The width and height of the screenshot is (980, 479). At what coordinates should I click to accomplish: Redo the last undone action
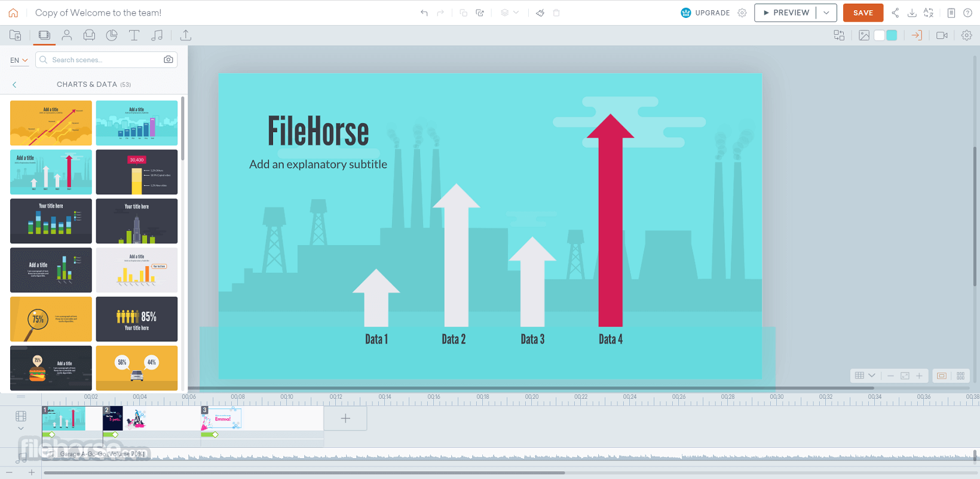(440, 13)
